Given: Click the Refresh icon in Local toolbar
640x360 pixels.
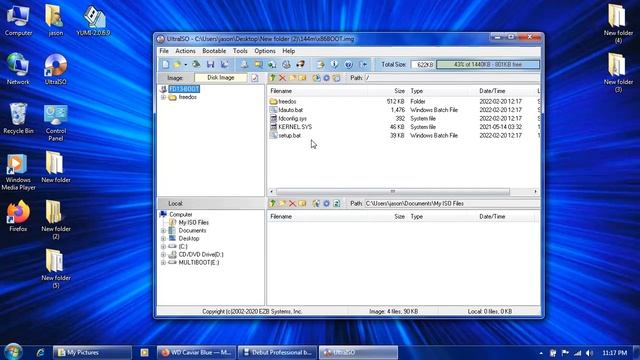Looking at the screenshot, I should tap(336, 203).
